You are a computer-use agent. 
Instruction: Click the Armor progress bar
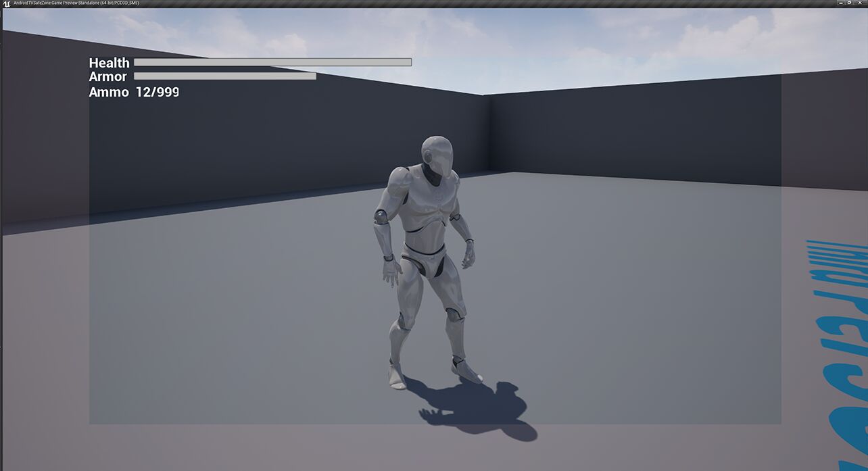pos(225,76)
